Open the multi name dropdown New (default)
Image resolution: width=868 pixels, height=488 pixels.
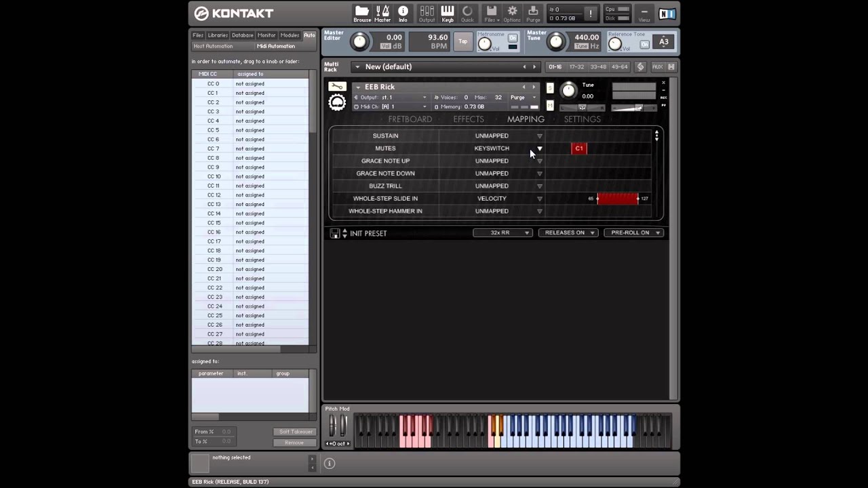click(x=357, y=67)
